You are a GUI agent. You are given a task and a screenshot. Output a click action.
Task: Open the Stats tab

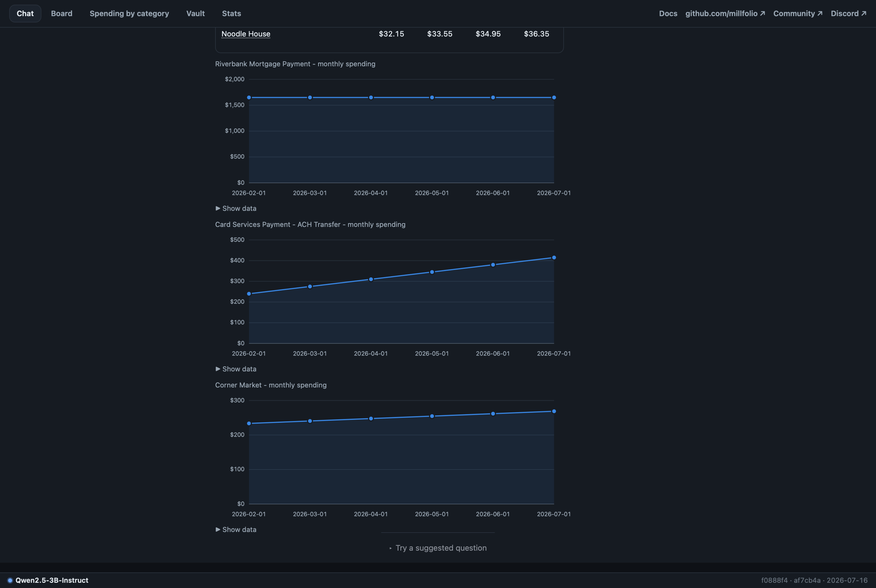[x=231, y=14]
